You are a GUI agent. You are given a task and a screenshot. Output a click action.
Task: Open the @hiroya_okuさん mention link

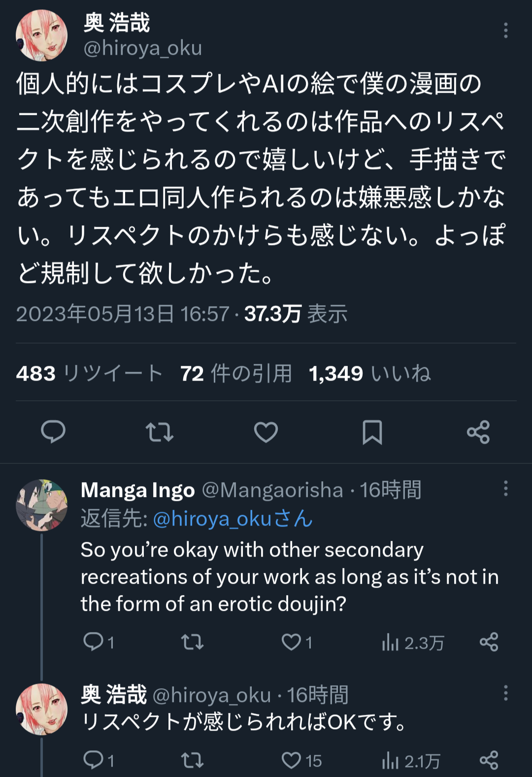tap(233, 519)
